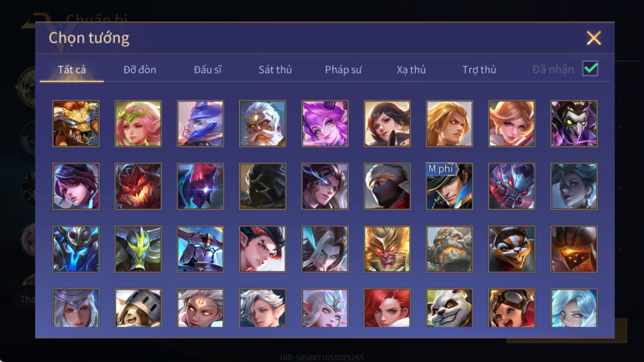Screen dimensions: 644x362
Task: Select the red fire demon hero
Action: 138,186
